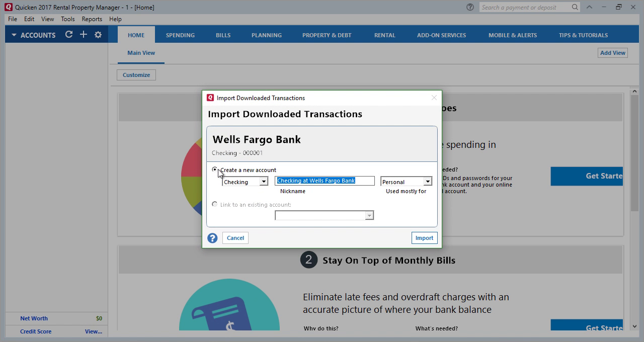This screenshot has width=644, height=342.
Task: Collapse the Accounts sidebar triangle
Action: coord(14,35)
